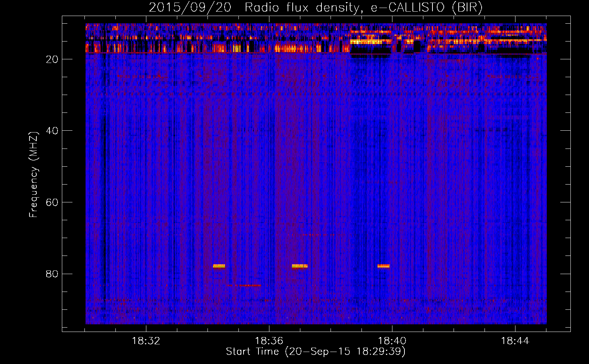Viewport: 589px width, 364px height.
Task: Click the 'Start Time (20-Sep-15 18:29:39)' x-axis label
Action: (x=316, y=352)
